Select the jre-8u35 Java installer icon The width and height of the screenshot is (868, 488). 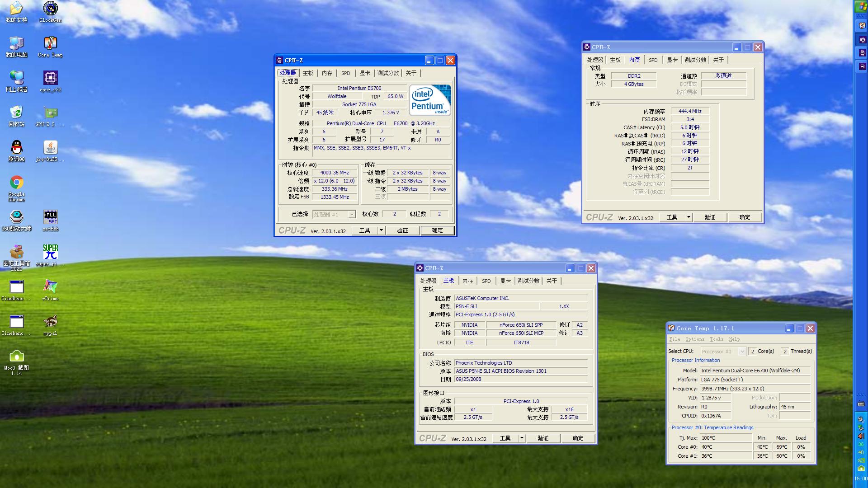[50, 151]
